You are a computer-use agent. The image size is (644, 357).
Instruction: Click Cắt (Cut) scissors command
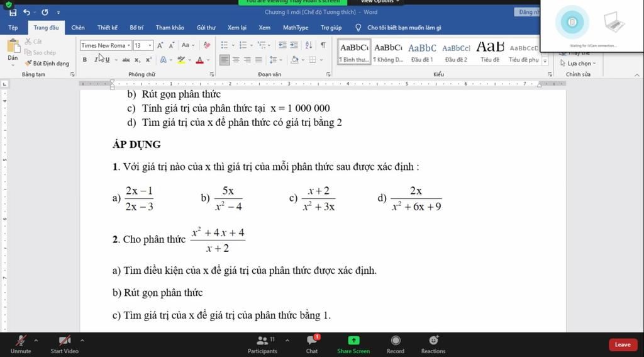point(33,42)
